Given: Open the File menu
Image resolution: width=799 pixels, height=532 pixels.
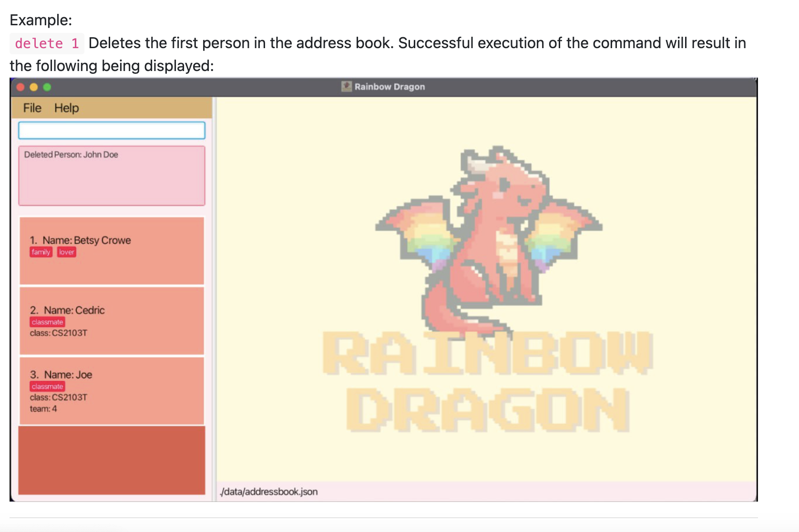Looking at the screenshot, I should coord(32,108).
